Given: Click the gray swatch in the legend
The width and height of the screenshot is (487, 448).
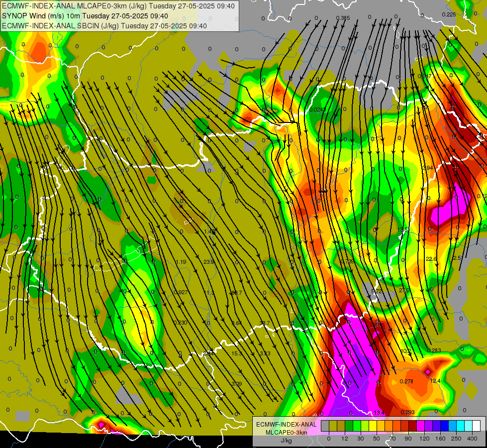Looking at the screenshot, I should coord(325,426).
